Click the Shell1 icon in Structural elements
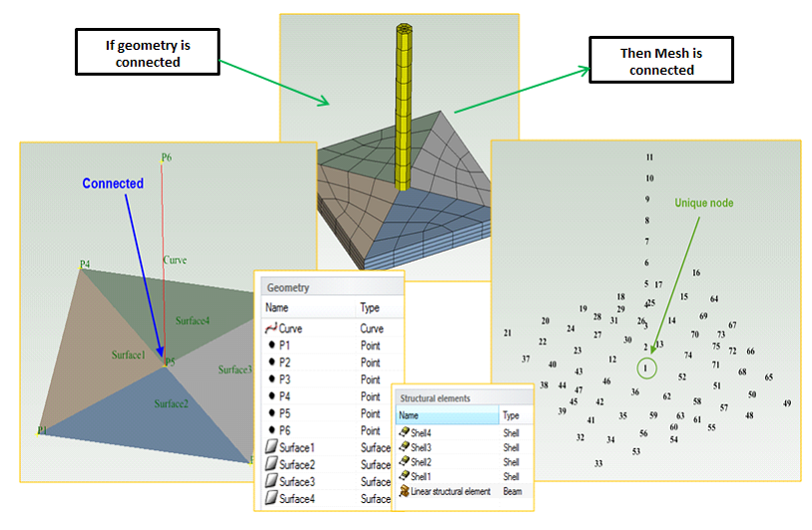Image resolution: width=812 pixels, height=530 pixels. [x=404, y=477]
